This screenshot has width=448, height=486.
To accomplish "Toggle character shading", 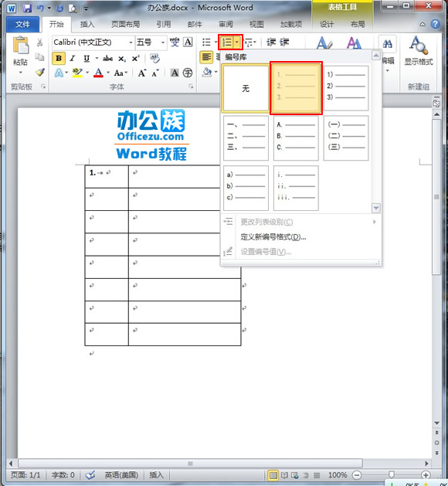I will coord(175,73).
